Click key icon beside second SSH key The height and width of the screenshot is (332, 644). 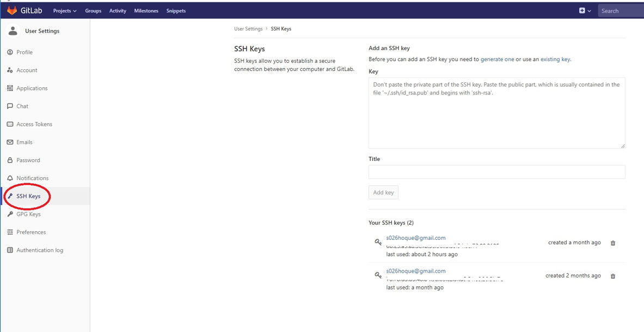[x=378, y=275]
